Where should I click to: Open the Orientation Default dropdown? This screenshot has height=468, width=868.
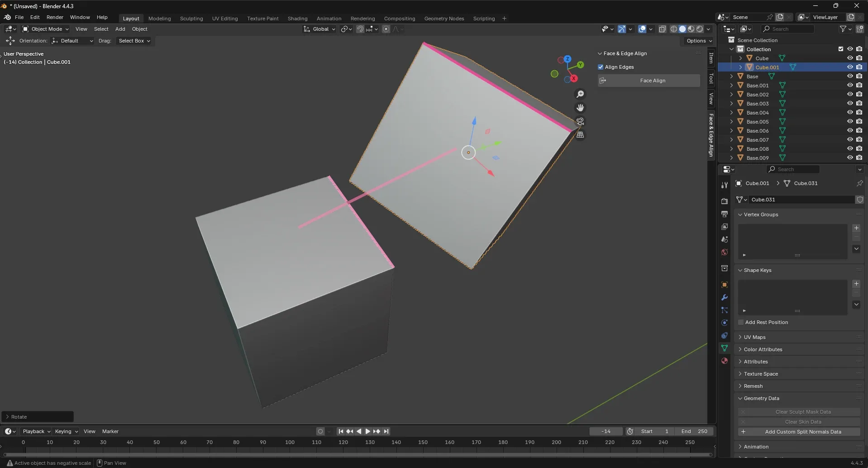point(72,41)
